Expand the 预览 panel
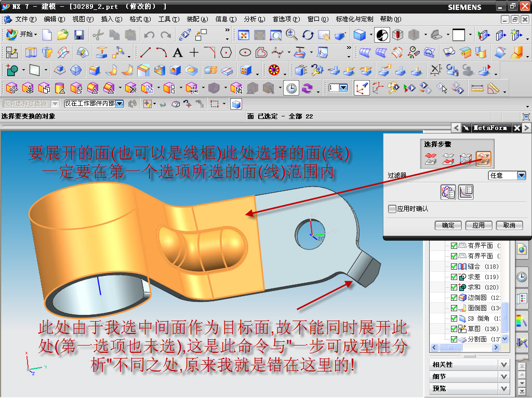Image resolution: width=532 pixels, height=398 pixels. click(504, 389)
